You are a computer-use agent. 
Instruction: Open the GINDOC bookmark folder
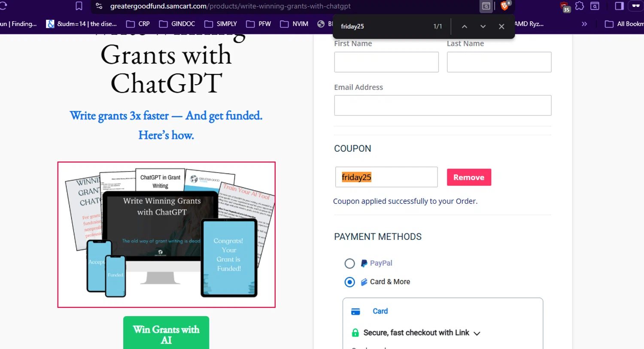[177, 24]
